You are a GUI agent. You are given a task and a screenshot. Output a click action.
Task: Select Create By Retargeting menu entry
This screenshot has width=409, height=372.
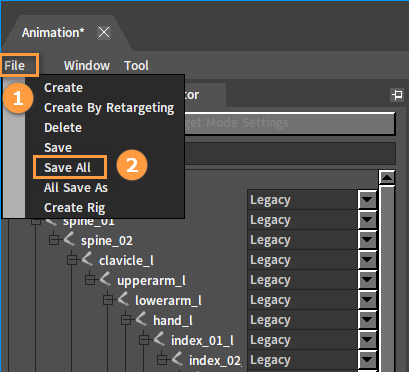(109, 108)
